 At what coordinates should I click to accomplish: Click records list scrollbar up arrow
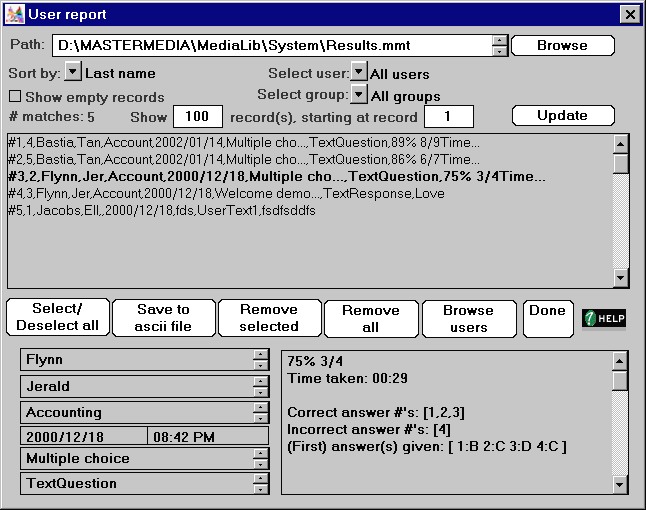point(620,144)
